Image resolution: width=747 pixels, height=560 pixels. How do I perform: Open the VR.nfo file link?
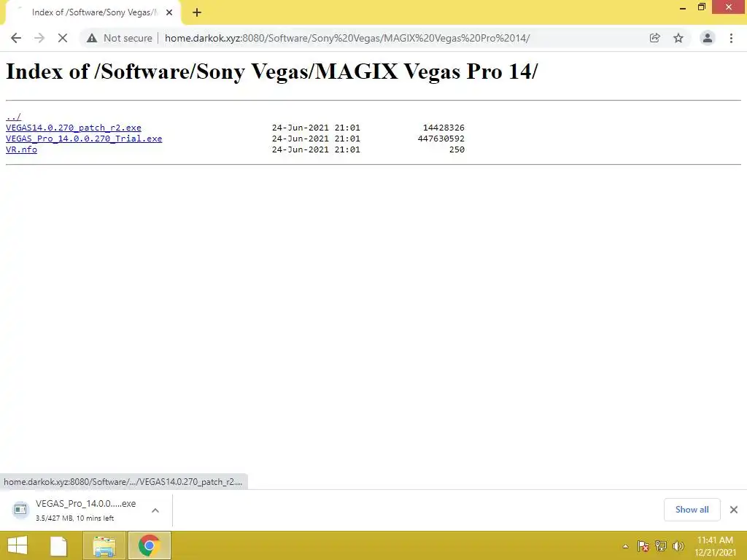tap(21, 149)
